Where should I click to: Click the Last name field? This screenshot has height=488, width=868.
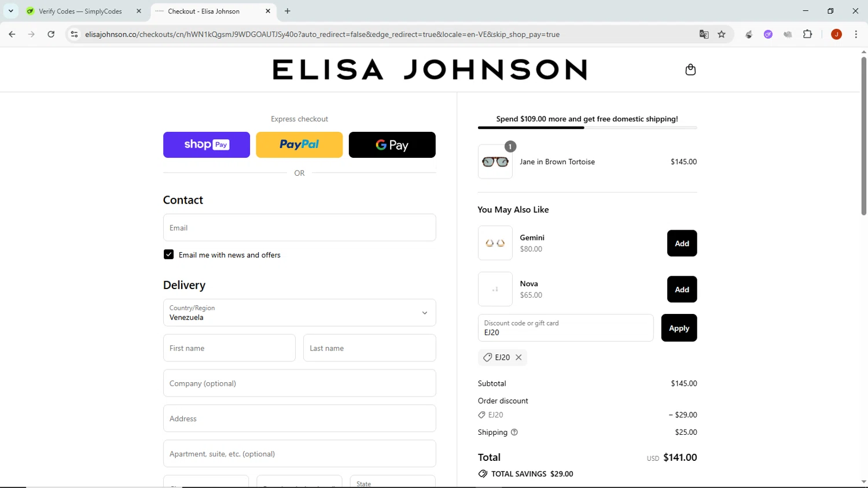(x=369, y=348)
